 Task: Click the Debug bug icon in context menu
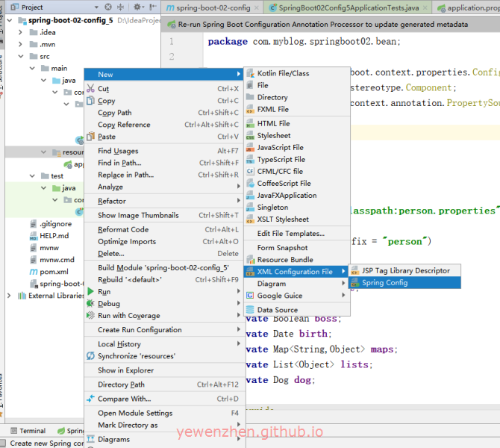[90, 304]
